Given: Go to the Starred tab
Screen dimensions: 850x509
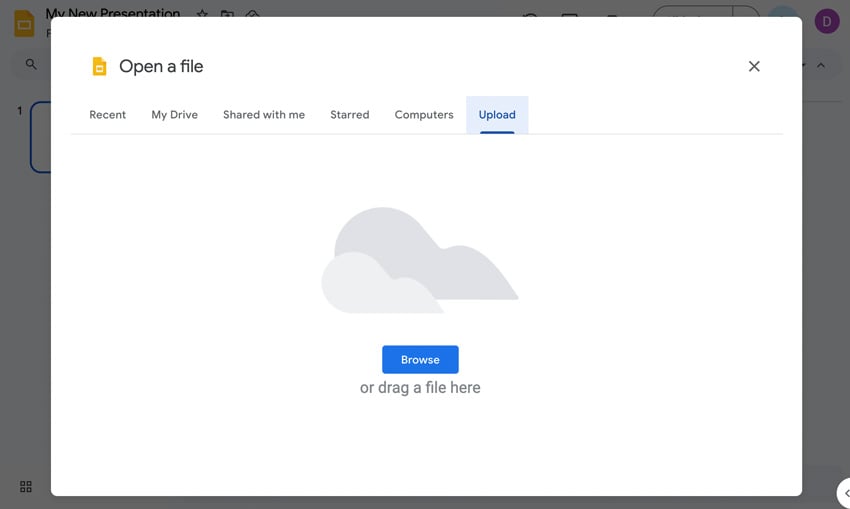Looking at the screenshot, I should click(350, 115).
